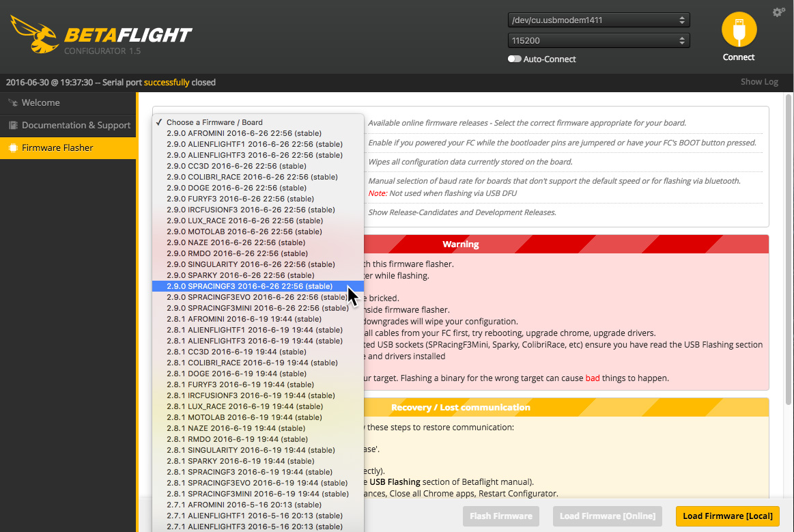The height and width of the screenshot is (532, 794).
Task: Select 2.8.1 RMDO firmware
Action: [258, 439]
